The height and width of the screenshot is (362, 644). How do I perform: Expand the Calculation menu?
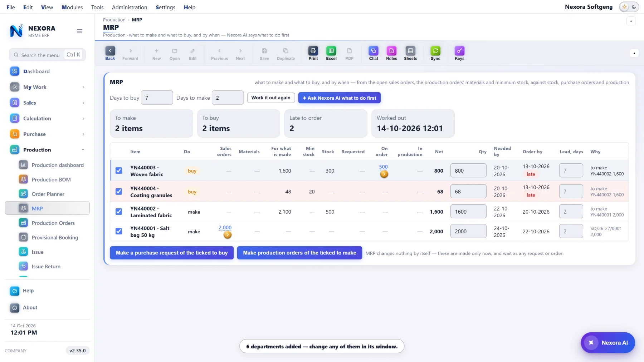click(47, 119)
